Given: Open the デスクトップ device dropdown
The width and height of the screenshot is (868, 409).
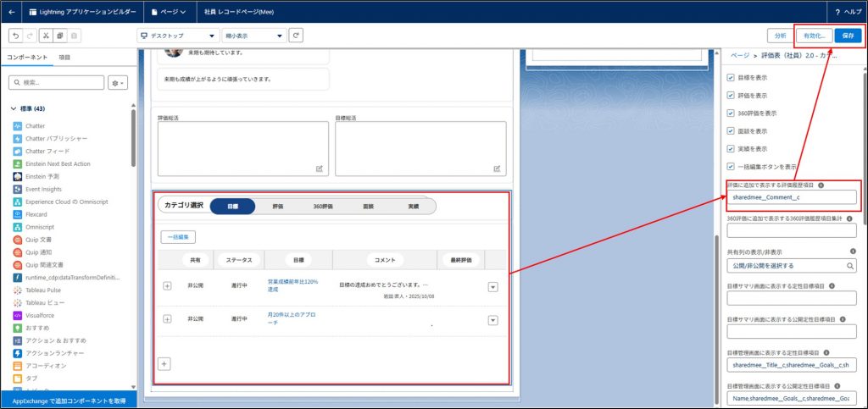Looking at the screenshot, I should pyautogui.click(x=177, y=36).
